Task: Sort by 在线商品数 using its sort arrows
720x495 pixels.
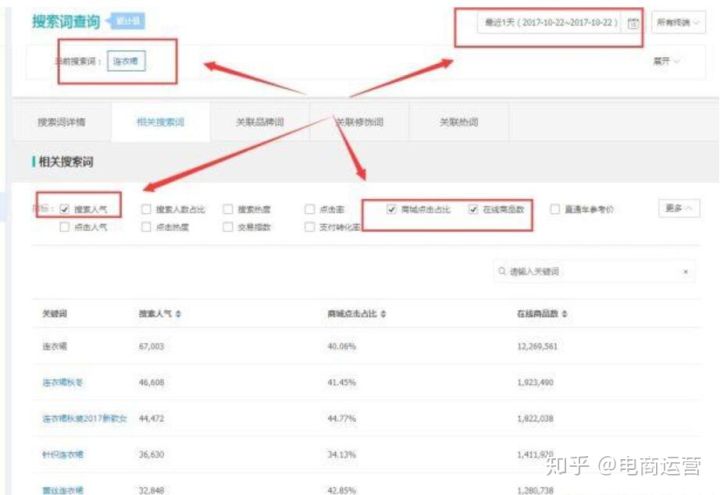Action: coord(564,314)
